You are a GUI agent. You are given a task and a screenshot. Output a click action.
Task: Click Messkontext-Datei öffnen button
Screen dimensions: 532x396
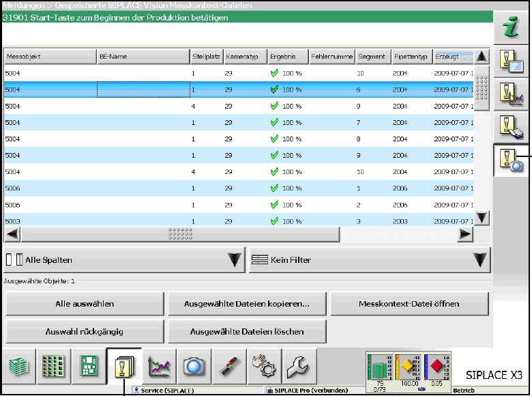pos(409,304)
